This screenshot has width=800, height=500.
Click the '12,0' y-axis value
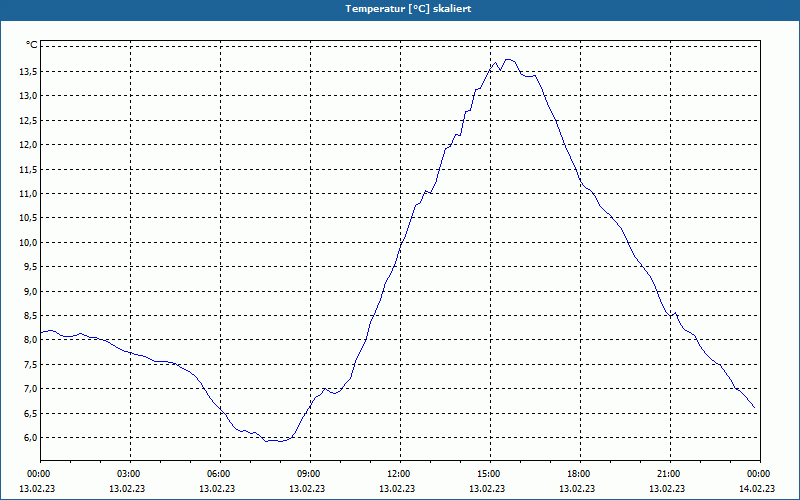(x=28, y=145)
